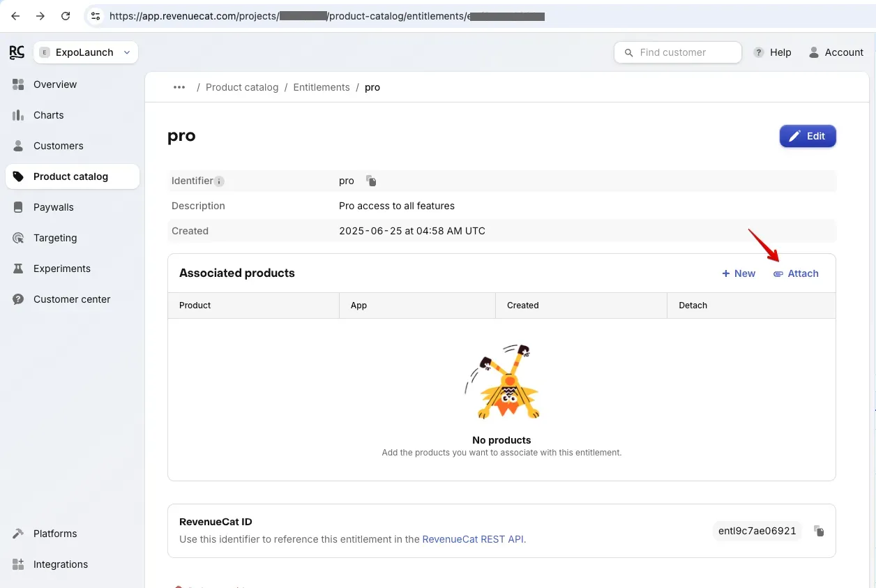Image resolution: width=876 pixels, height=588 pixels.
Task: Open Charts in the sidebar
Action: tap(73, 115)
